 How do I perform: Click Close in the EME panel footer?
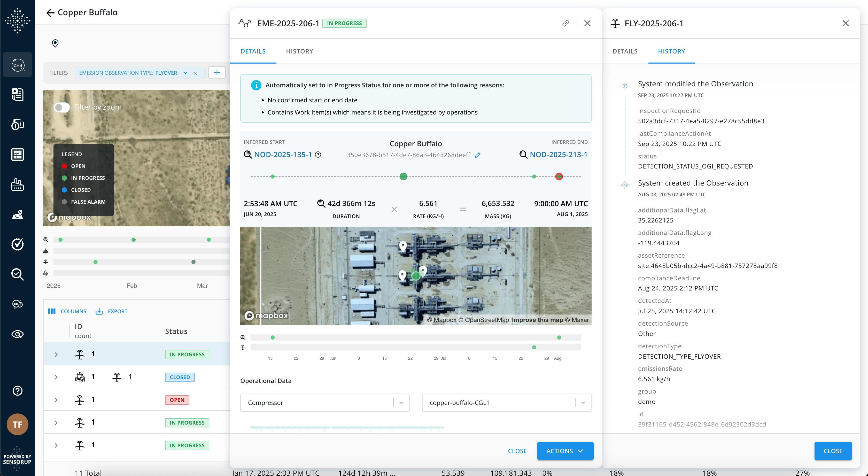[x=517, y=451]
